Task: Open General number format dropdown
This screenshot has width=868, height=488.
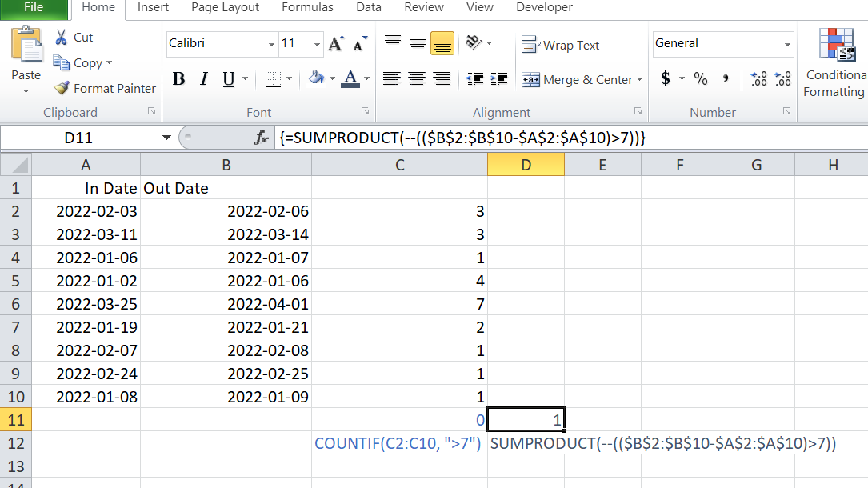Action: pos(787,44)
